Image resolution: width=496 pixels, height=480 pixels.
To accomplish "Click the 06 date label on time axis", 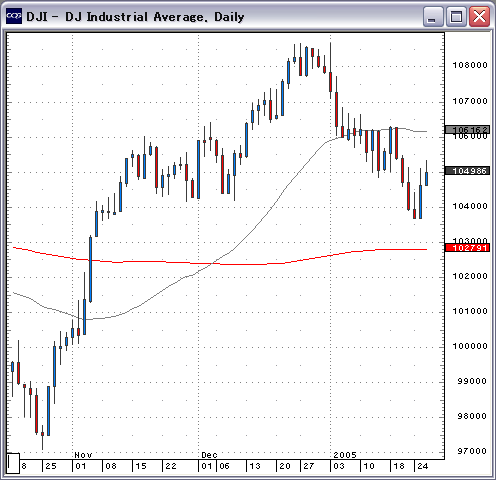I will coord(224,466).
